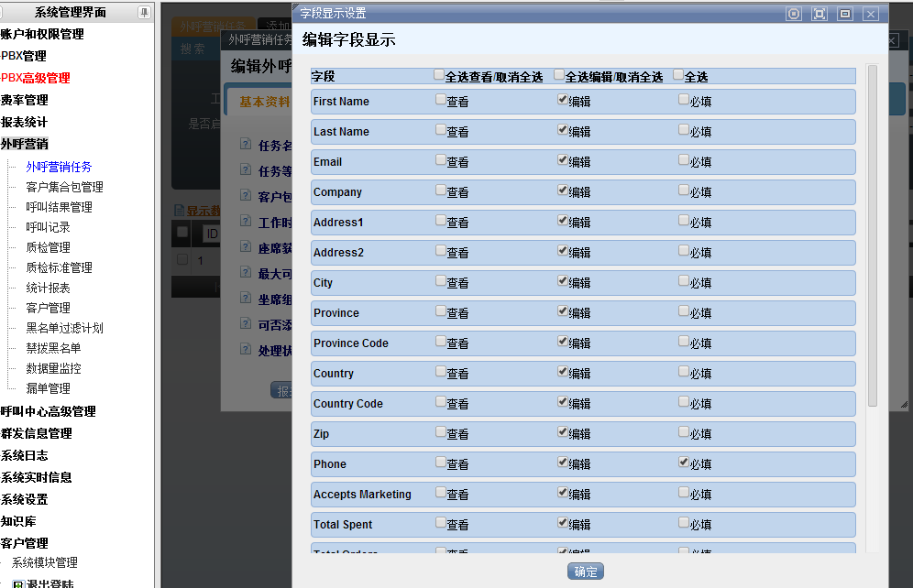This screenshot has height=588, width=913.
Task: Collapse the 外呼营销 sidebar section
Action: [25, 144]
